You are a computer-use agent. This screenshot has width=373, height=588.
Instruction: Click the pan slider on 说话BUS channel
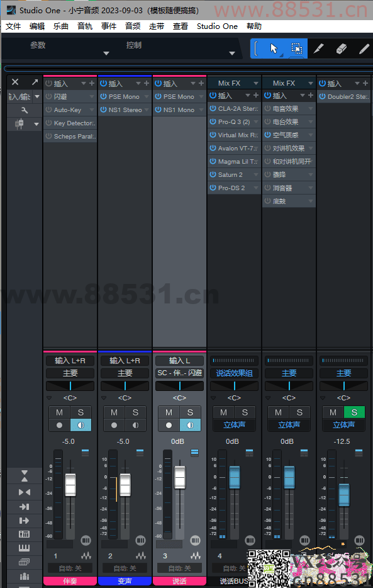pyautogui.click(x=234, y=386)
